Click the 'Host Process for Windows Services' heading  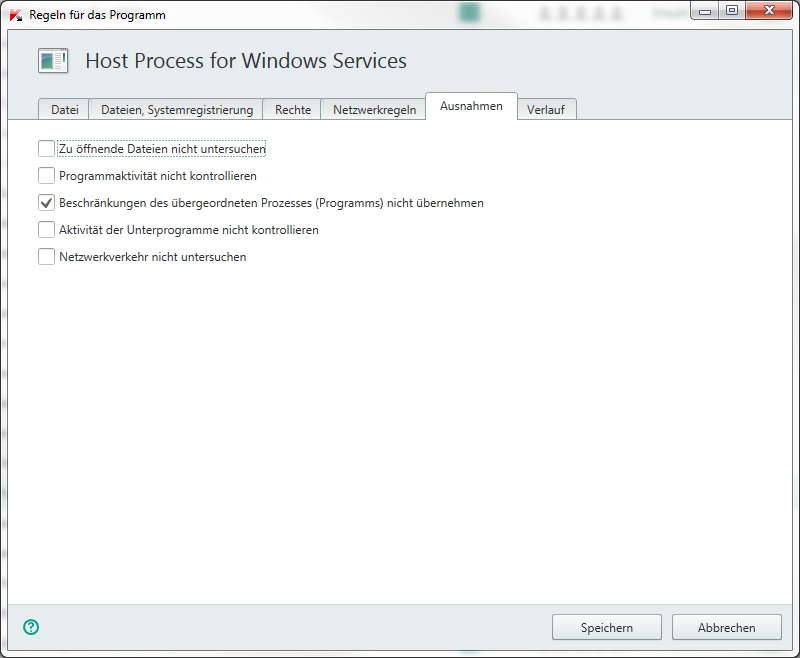coord(246,61)
